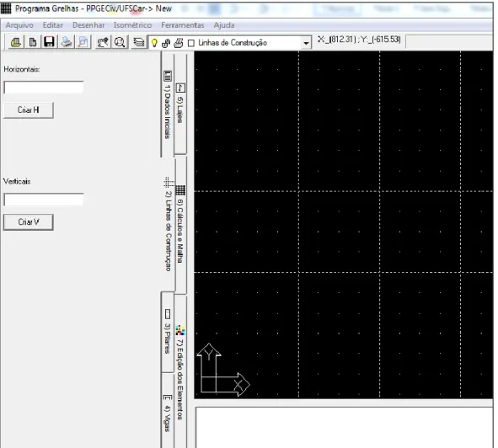The height and width of the screenshot is (448, 498).
Task: Toggle the layer color box checkbox
Action: (191, 43)
